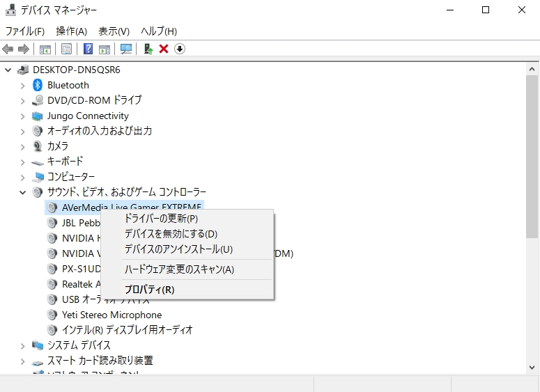Collapse the DESKTOP-DN5QSR6 root node
Viewport: 540px width, 392px height.
pyautogui.click(x=8, y=70)
